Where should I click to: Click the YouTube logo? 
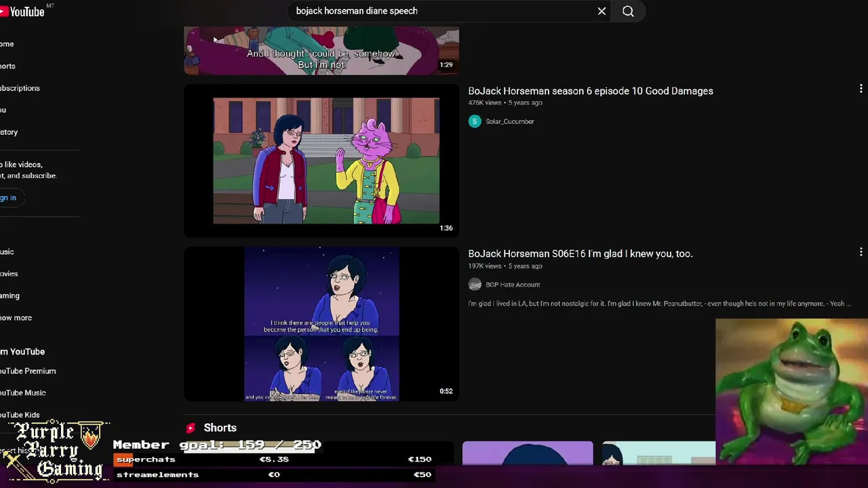22,12
